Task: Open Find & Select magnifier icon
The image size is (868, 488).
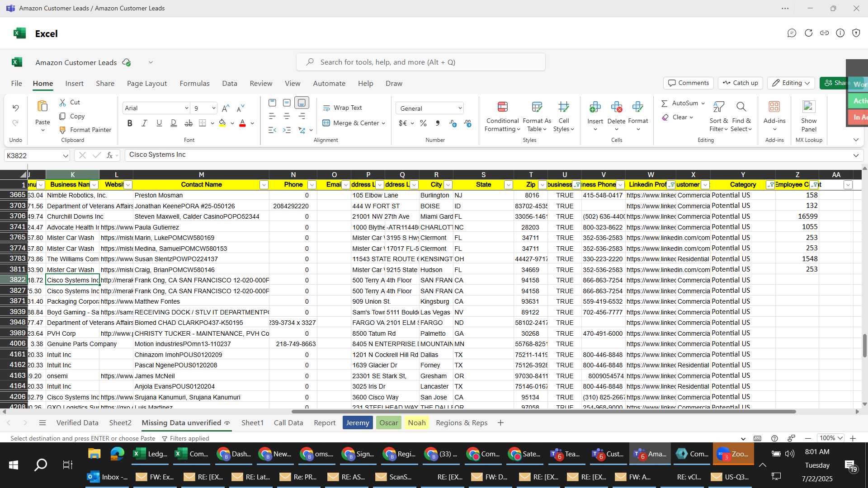Action: coord(741,107)
